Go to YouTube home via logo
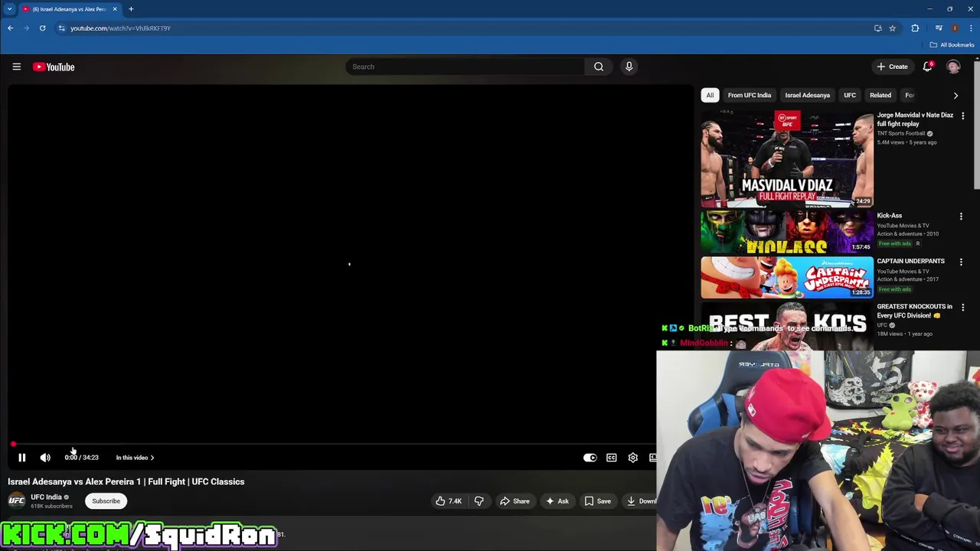Viewport: 980px width, 551px height. [54, 67]
